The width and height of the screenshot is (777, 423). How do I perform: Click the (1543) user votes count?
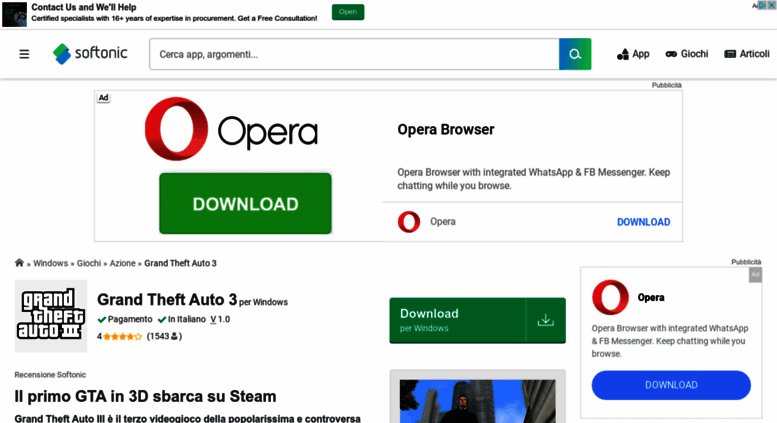click(x=164, y=336)
